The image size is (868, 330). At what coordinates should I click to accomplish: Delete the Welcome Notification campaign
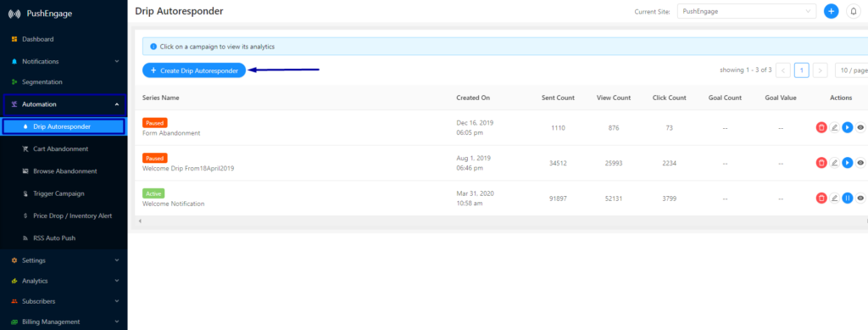[821, 198]
